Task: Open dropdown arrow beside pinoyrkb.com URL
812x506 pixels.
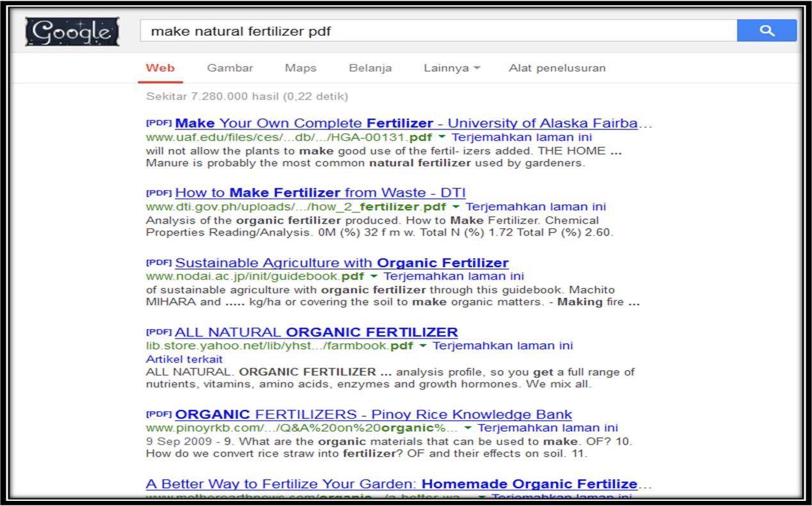Action: (468, 428)
